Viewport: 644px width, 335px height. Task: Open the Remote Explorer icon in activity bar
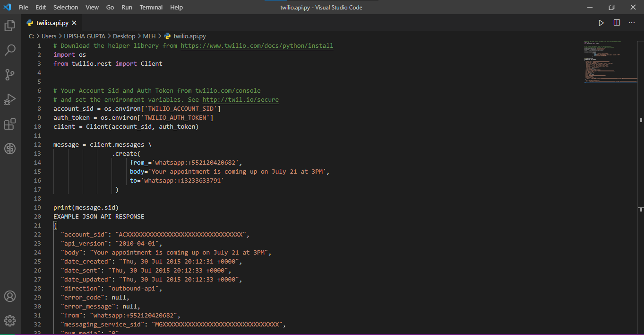tap(10, 149)
